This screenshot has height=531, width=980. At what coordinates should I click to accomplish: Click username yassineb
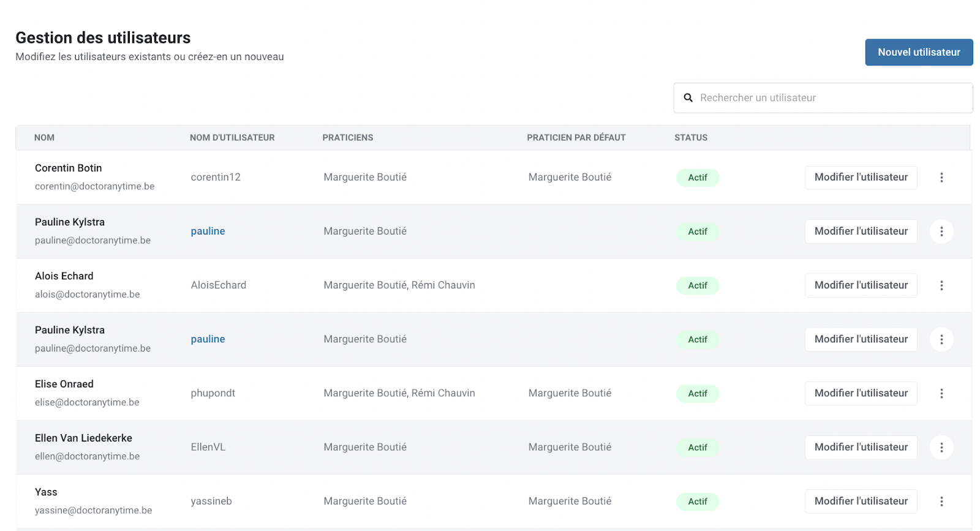click(x=211, y=502)
